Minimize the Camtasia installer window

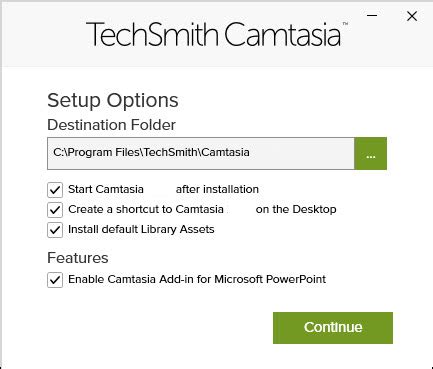coord(372,16)
